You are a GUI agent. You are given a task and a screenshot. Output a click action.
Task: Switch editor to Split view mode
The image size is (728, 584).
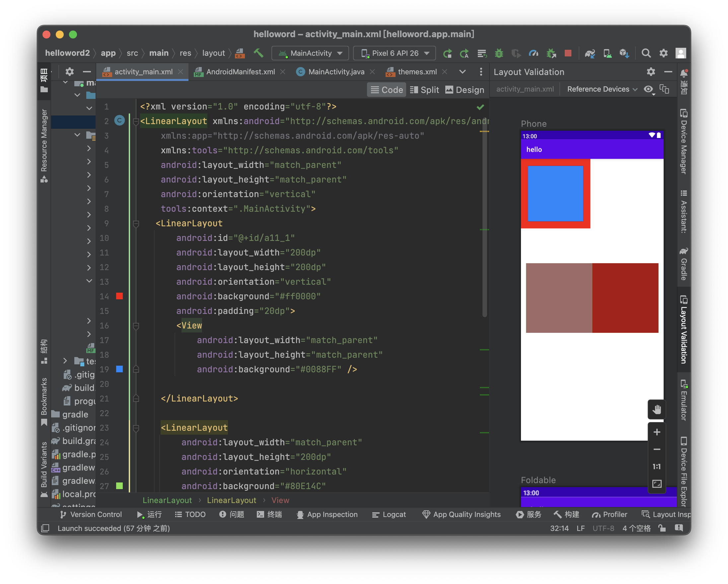coord(424,90)
